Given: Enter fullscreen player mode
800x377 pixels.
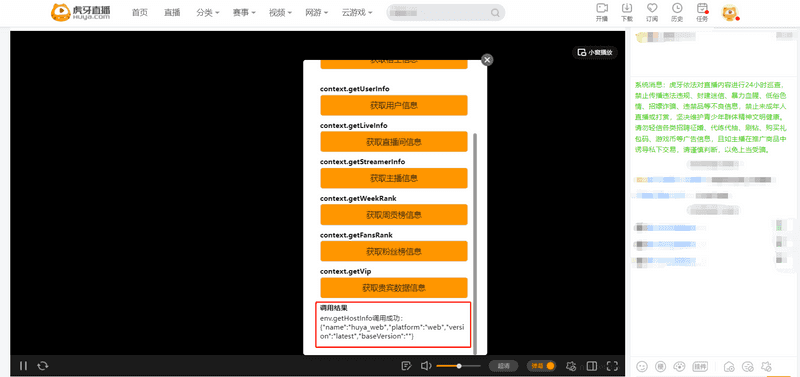Looking at the screenshot, I should [x=612, y=366].
